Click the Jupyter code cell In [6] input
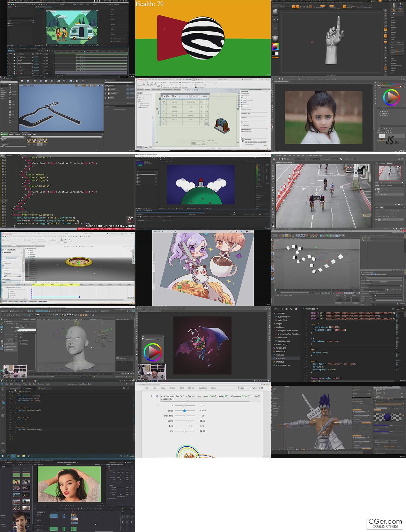This screenshot has width=406, height=532. [x=210, y=397]
